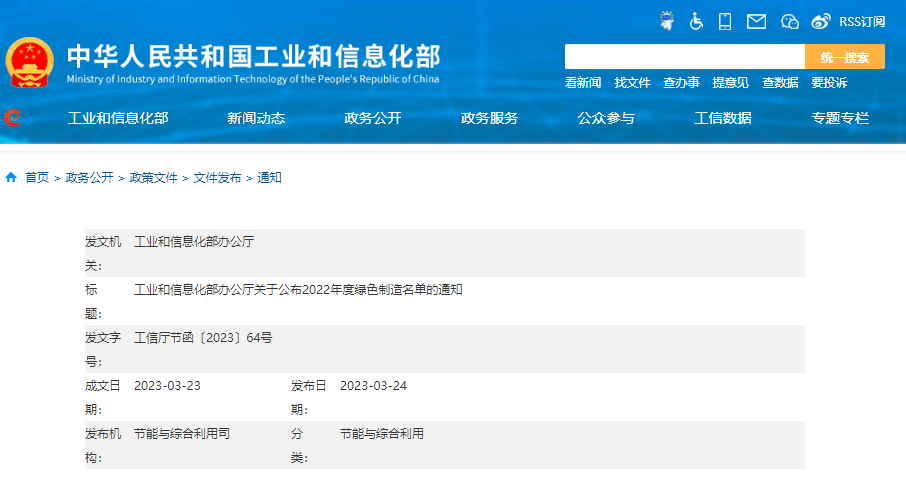Open 新闻动态 navigation menu

point(256,118)
